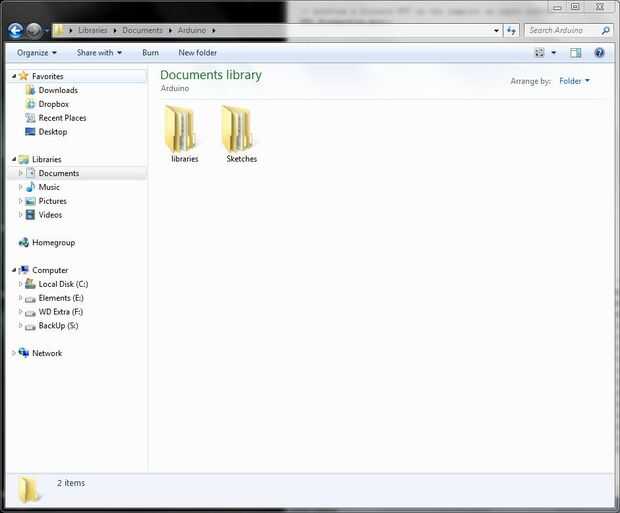Open the recent pages dropdown next to Forward
Image resolution: width=620 pixels, height=513 pixels.
pyautogui.click(x=47, y=30)
